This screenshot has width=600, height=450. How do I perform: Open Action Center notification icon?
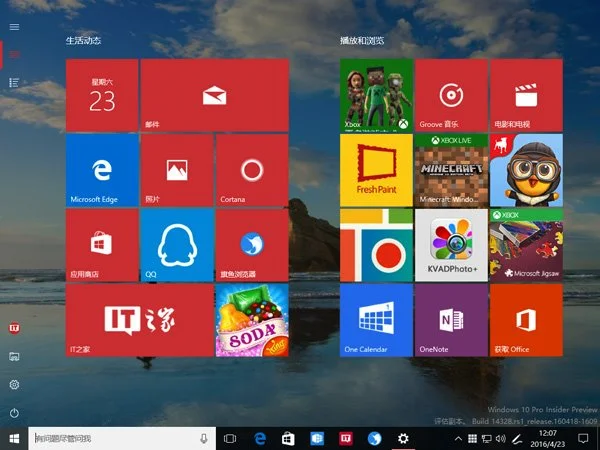pos(583,439)
